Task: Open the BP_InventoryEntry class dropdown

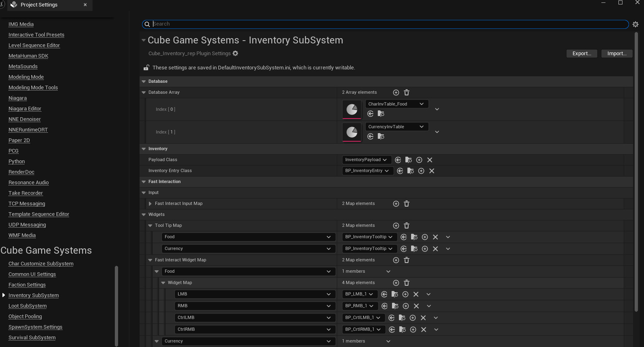Action: point(368,171)
